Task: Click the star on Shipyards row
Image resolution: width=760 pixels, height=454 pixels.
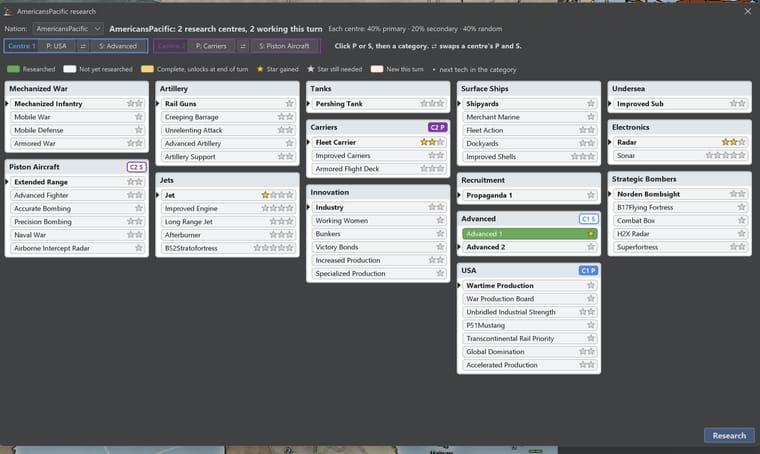Action: pyautogui.click(x=590, y=104)
